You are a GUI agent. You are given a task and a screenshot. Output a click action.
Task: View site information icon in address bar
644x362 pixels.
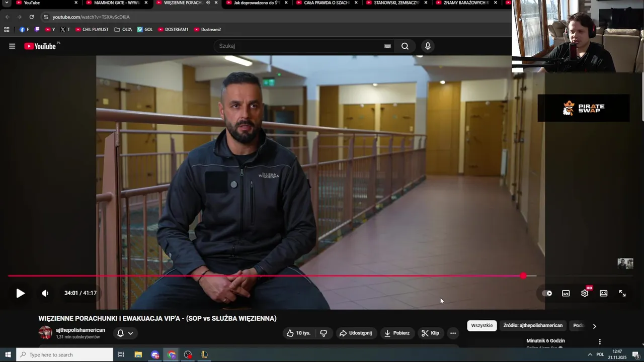click(46, 17)
